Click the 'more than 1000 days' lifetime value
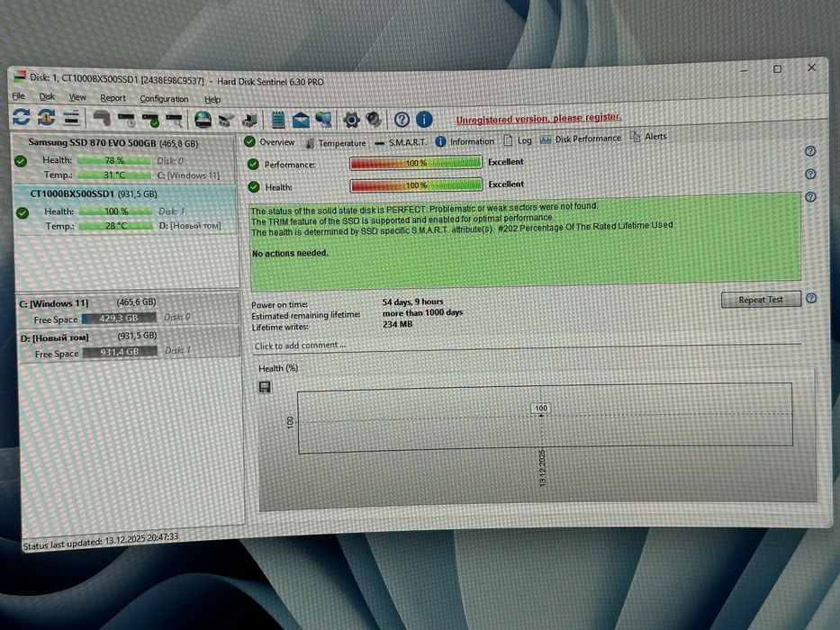Image resolution: width=840 pixels, height=630 pixels. coord(422,313)
